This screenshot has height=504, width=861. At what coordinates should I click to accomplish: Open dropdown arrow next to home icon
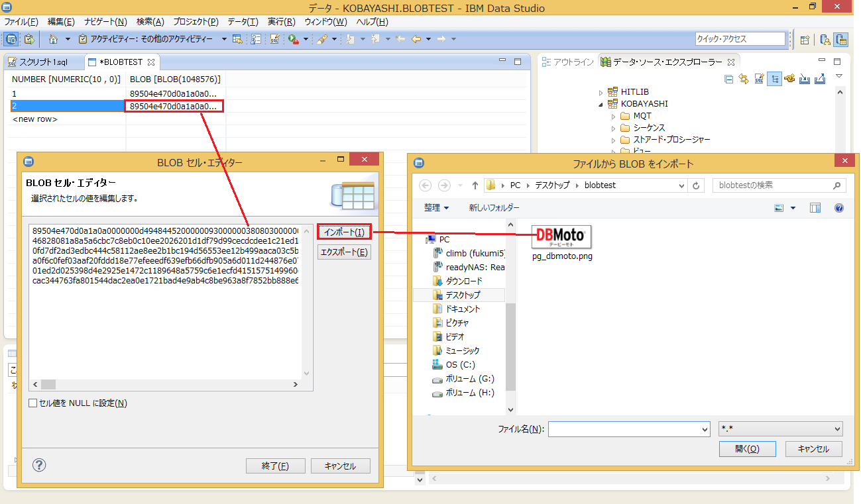tap(68, 39)
